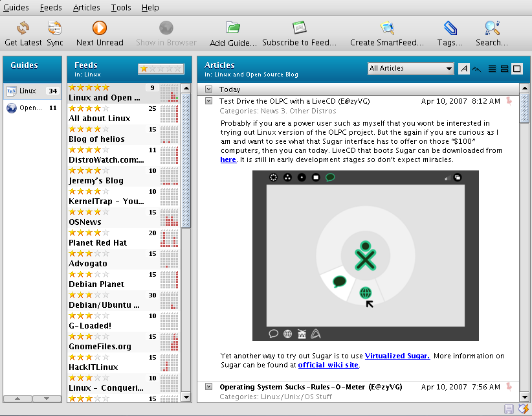Click articles pane scroll down arrow
This screenshot has width=532, height=416.
click(x=524, y=397)
